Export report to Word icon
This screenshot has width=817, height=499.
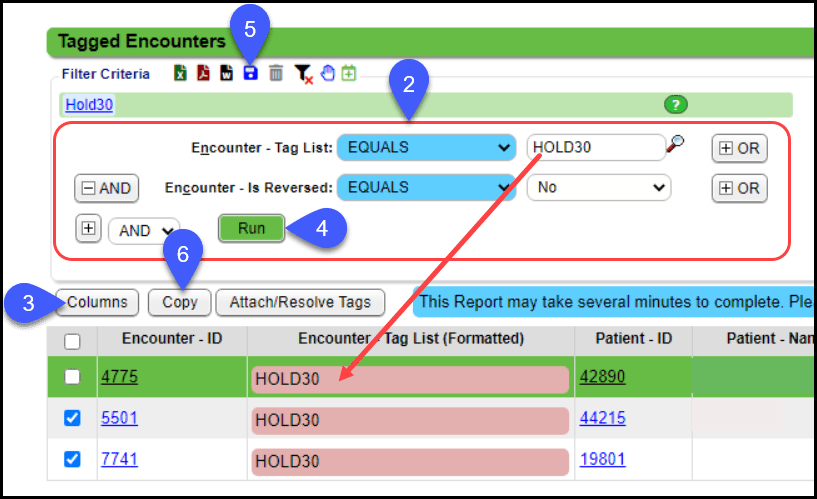(x=227, y=73)
